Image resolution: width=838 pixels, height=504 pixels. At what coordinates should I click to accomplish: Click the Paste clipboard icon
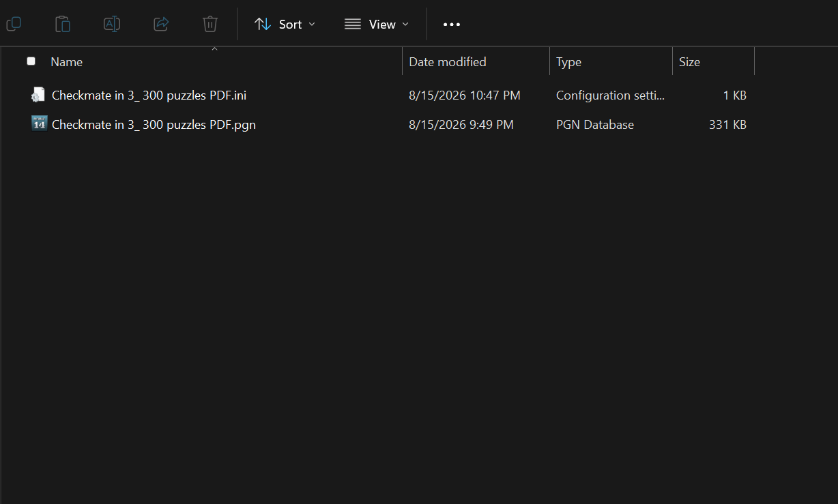pyautogui.click(x=63, y=24)
